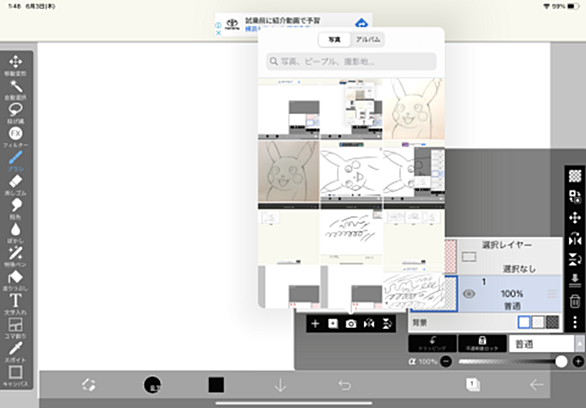Tap the four-arrow move icon in right layer column
Viewport: 586px width, 408px height.
575,217
